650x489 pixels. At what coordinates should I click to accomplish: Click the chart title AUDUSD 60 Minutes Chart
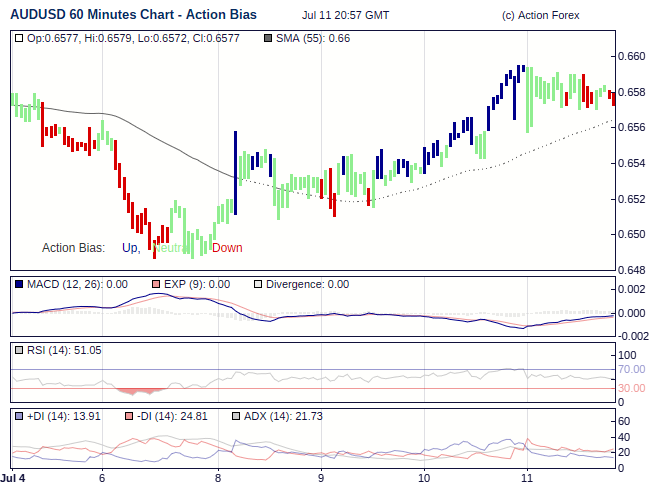click(133, 15)
